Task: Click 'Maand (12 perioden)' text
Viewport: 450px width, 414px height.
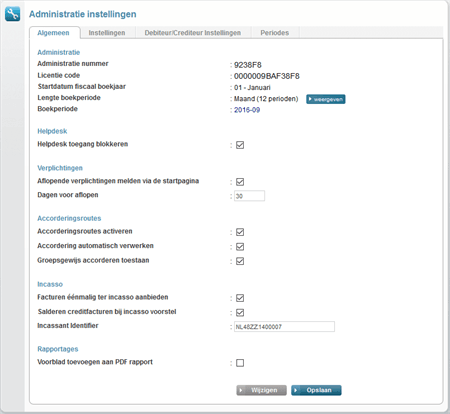Action: pos(266,99)
